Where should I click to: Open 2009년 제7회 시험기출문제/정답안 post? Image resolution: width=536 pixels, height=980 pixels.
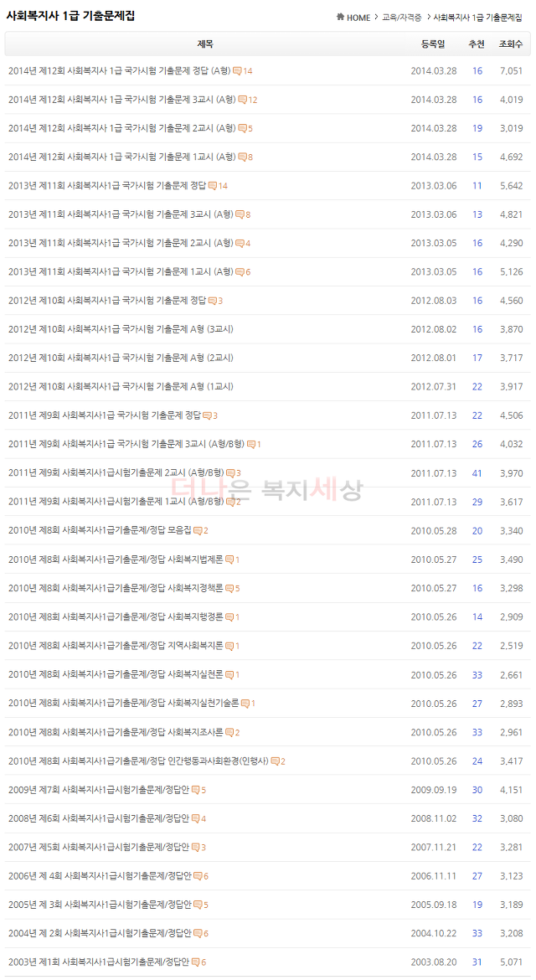click(x=99, y=789)
